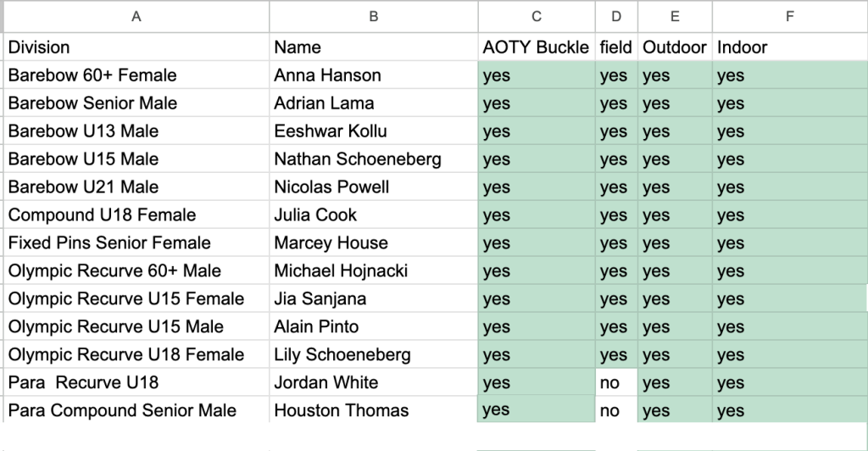Select column A header
Viewport: 868px width, 451px height.
[x=136, y=15]
